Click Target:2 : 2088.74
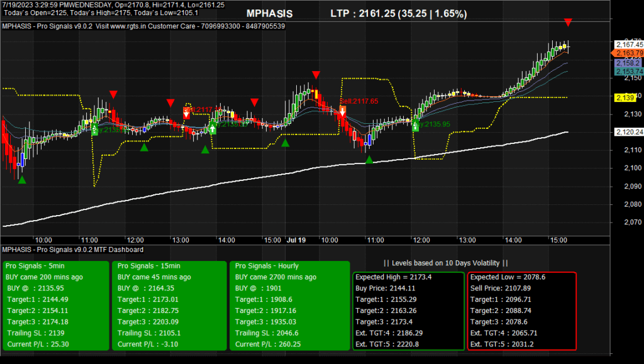The image size is (644, 364). pos(501,311)
